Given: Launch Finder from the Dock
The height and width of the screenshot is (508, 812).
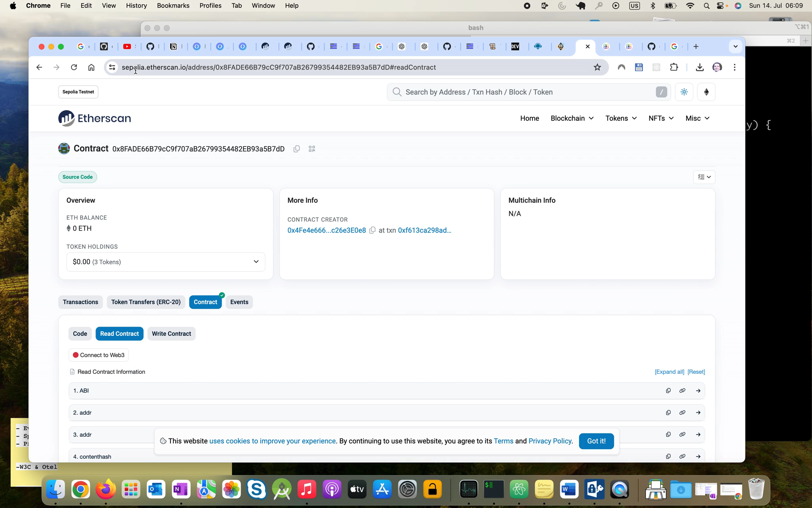Looking at the screenshot, I should [56, 489].
